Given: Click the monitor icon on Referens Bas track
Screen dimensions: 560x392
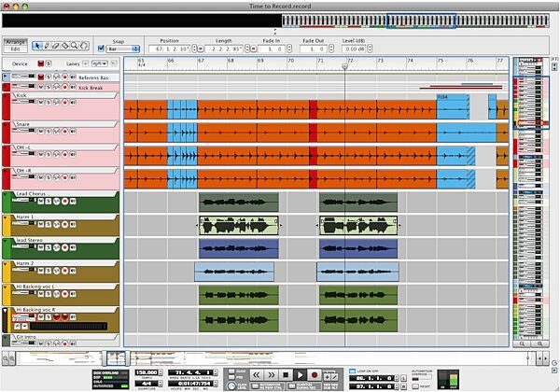Looking at the screenshot, I should click(x=73, y=77).
